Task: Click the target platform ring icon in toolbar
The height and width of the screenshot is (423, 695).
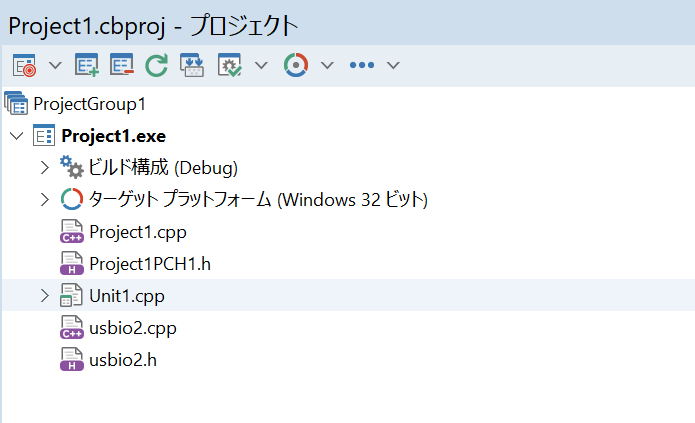Action: point(295,65)
